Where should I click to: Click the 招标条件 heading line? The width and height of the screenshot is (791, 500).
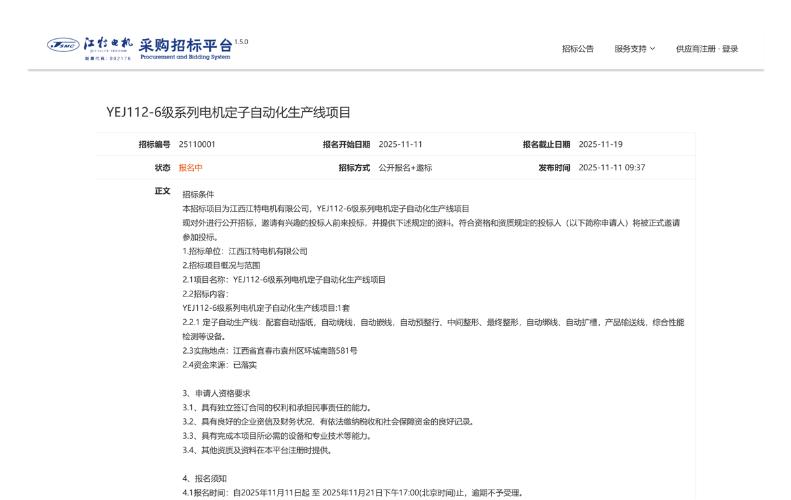click(198, 194)
